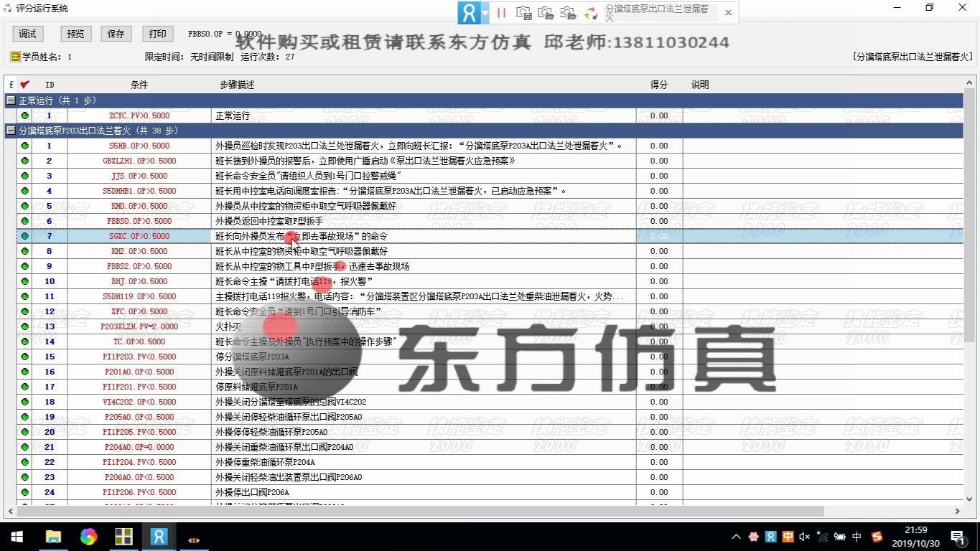This screenshot has height=551, width=980.
Task: Collapse the 分馏塔底泵P203出口法兰着火 group
Action: click(11, 131)
